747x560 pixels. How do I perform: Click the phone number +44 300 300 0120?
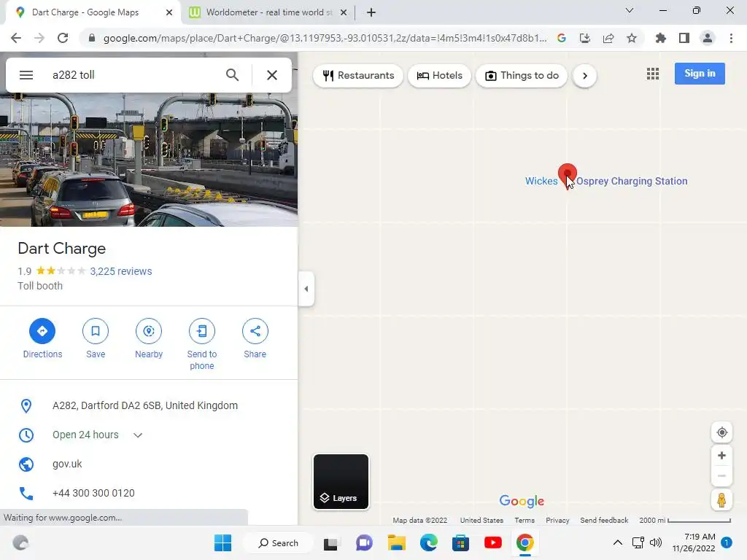[x=93, y=494]
